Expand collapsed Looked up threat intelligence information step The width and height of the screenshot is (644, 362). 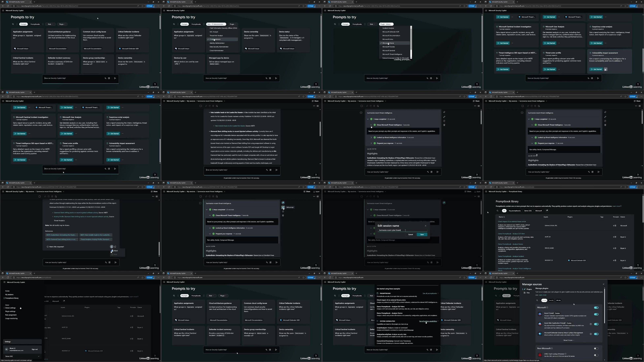(371, 137)
